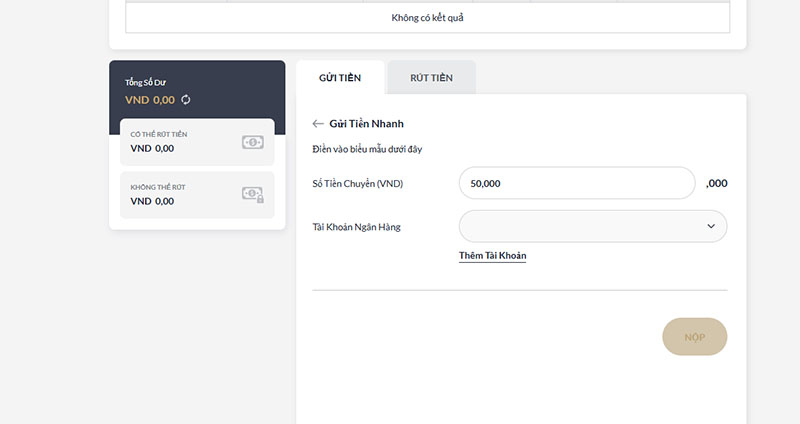Click the locked non-withdrawable cash icon
The width and height of the screenshot is (800, 424).
click(x=253, y=194)
